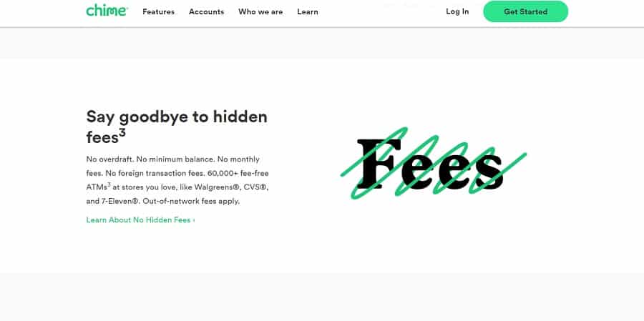Click the Log In link
This screenshot has height=321, width=644.
coord(457,11)
